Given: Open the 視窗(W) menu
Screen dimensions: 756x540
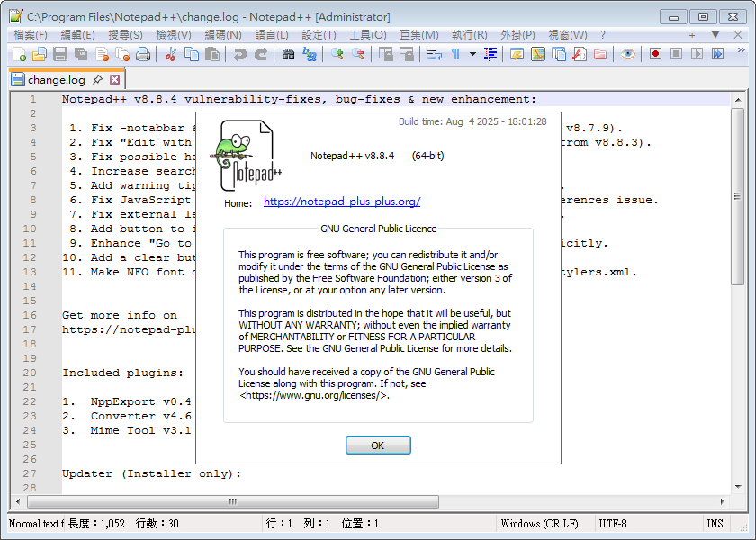Looking at the screenshot, I should (568, 35).
